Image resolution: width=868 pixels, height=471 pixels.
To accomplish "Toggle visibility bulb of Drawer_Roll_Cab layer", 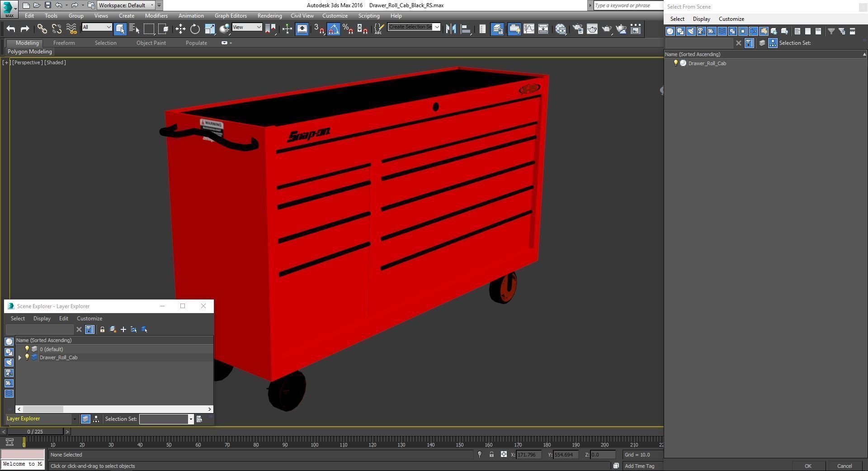I will pyautogui.click(x=27, y=357).
